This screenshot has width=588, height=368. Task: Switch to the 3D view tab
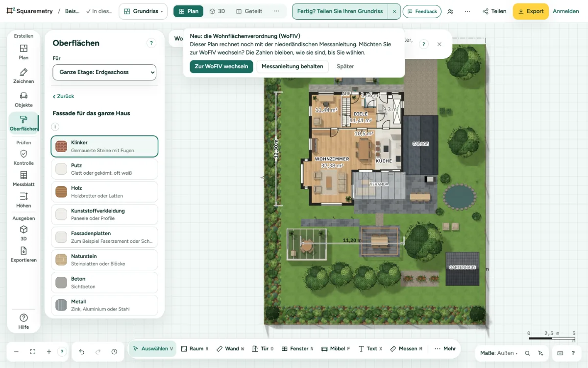(217, 11)
